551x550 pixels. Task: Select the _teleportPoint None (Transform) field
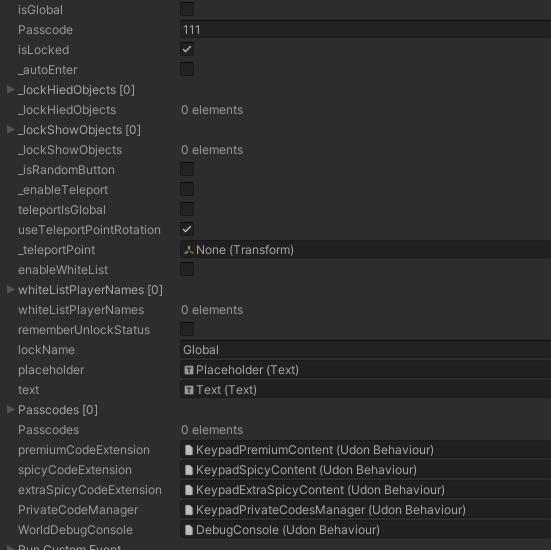[x=365, y=250]
